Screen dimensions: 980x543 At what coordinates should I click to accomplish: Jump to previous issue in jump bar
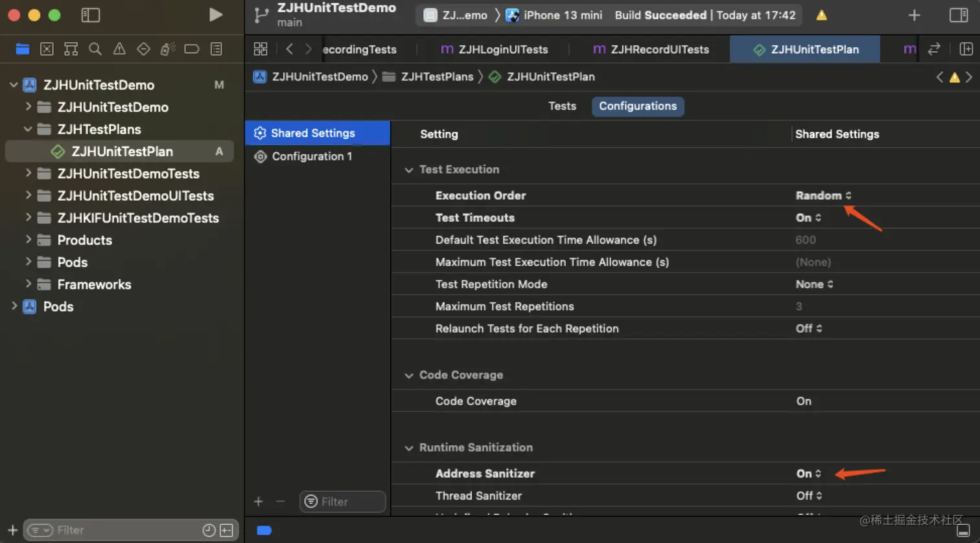(x=940, y=77)
